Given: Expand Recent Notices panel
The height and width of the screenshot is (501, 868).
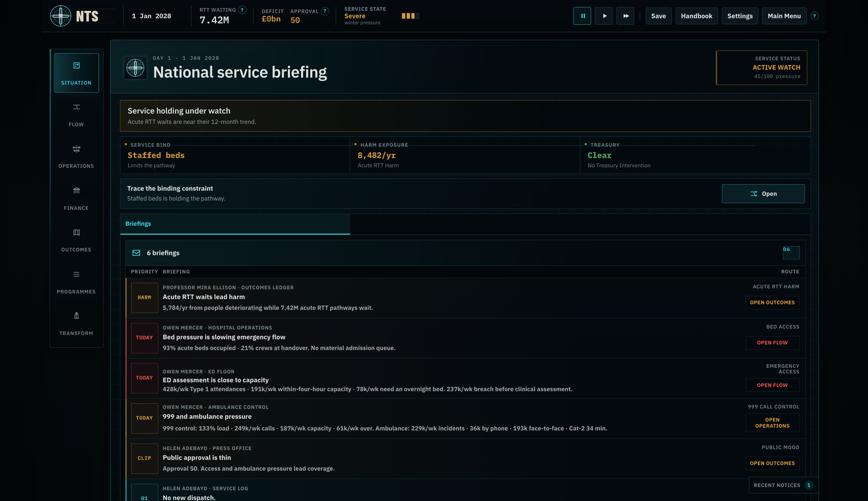Looking at the screenshot, I should [x=783, y=485].
